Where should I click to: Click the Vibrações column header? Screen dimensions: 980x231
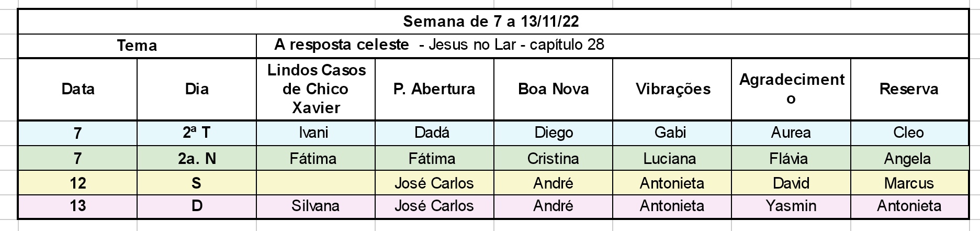click(672, 89)
